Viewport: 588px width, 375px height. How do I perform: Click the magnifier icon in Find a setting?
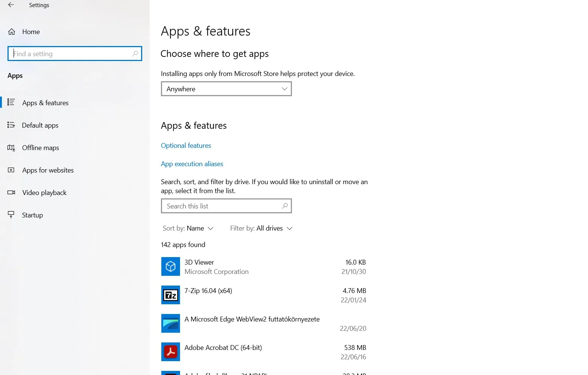pyautogui.click(x=135, y=54)
